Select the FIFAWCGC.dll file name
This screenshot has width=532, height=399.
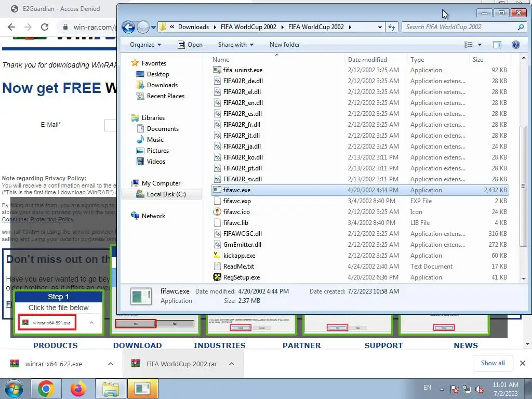pyautogui.click(x=242, y=234)
